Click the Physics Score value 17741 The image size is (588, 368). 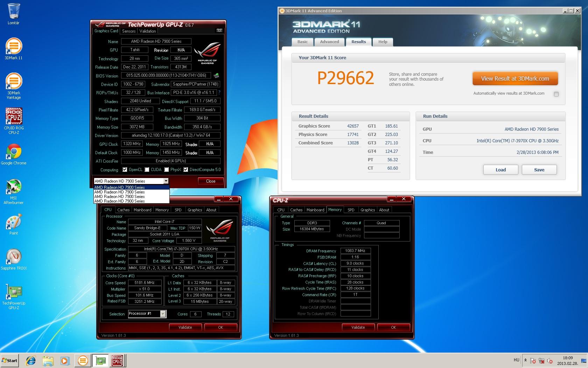(x=353, y=135)
